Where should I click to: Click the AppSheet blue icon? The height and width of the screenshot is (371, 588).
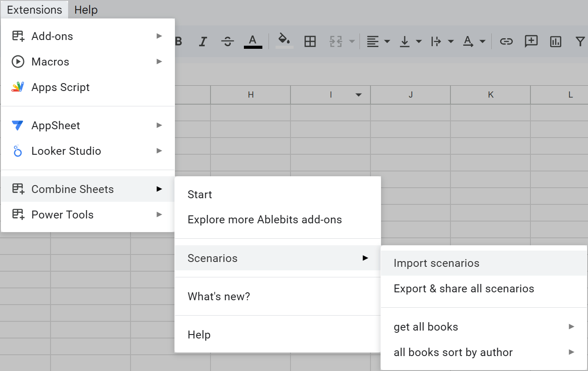click(18, 125)
